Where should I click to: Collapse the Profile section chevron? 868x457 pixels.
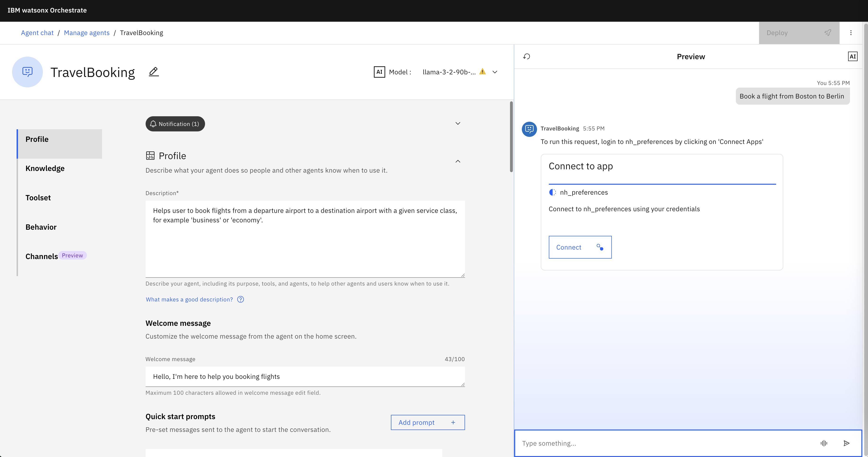tap(458, 161)
